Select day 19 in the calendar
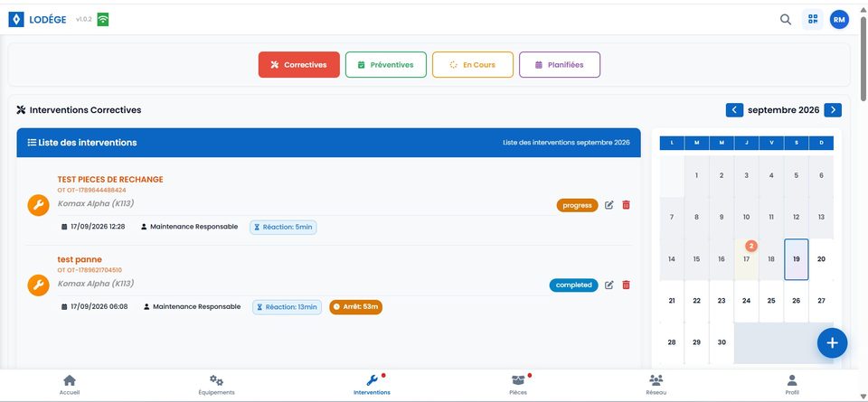 (796, 259)
